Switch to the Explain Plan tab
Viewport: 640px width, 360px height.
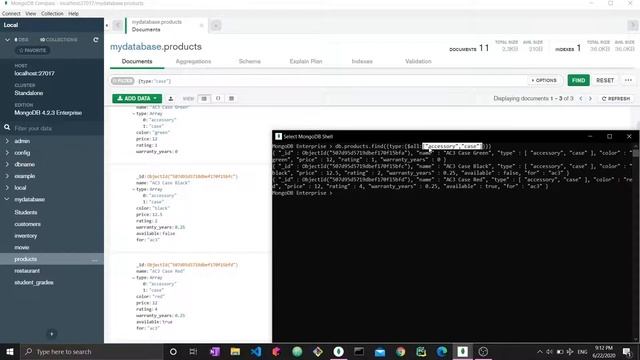[x=306, y=61]
